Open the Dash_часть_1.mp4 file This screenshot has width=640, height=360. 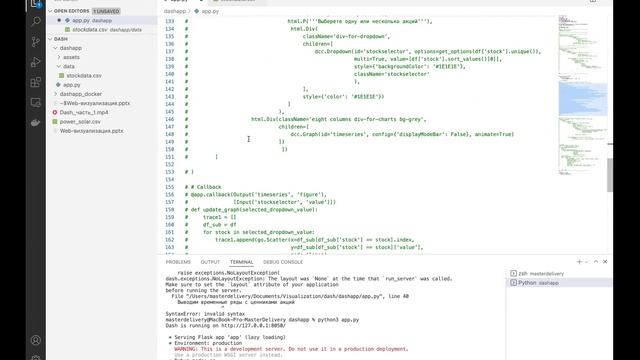pyautogui.click(x=84, y=112)
